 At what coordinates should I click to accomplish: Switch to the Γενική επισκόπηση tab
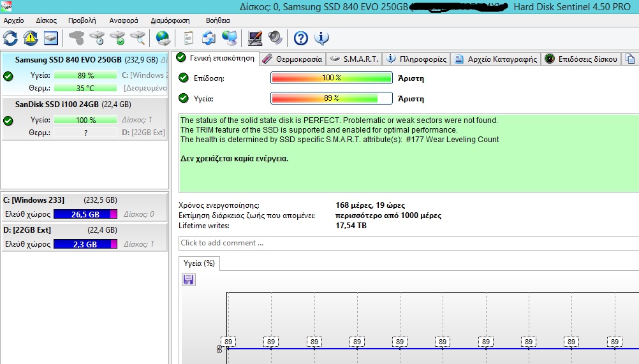(215, 58)
